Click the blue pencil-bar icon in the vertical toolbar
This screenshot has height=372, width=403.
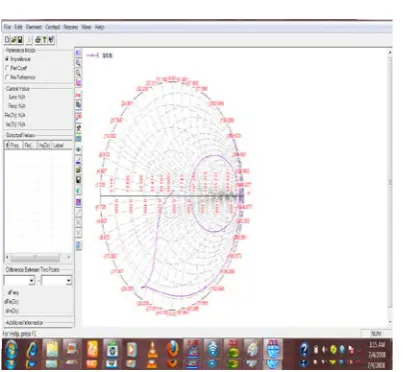coord(78,161)
